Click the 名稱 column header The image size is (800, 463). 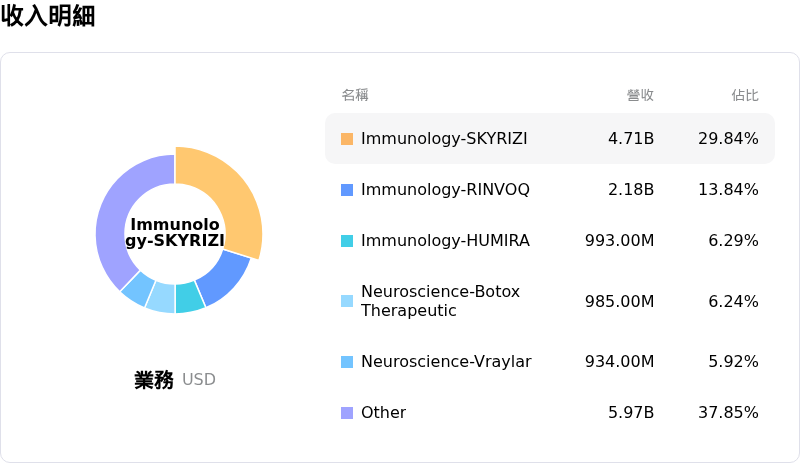[x=355, y=95]
